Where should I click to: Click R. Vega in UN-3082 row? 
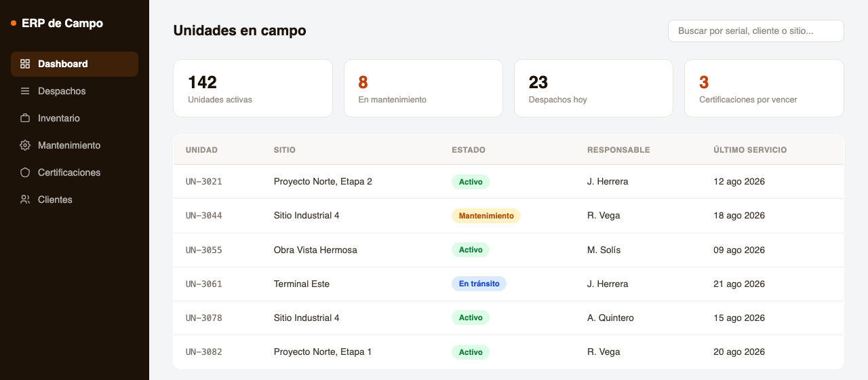[x=604, y=351]
